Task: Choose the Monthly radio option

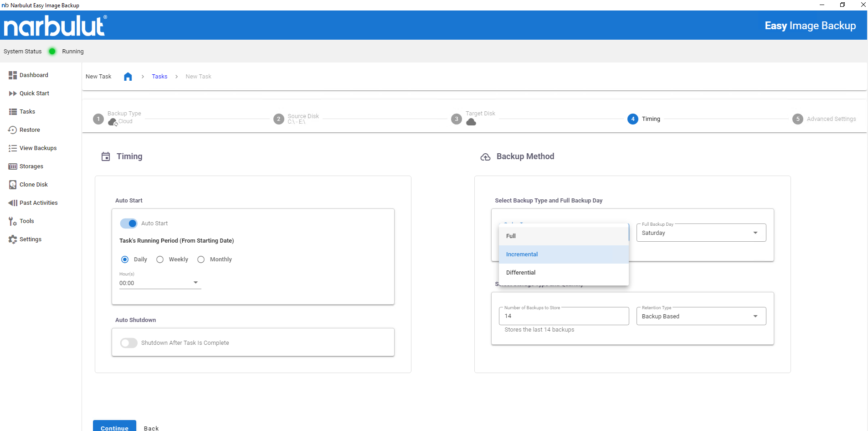Action: (201, 260)
